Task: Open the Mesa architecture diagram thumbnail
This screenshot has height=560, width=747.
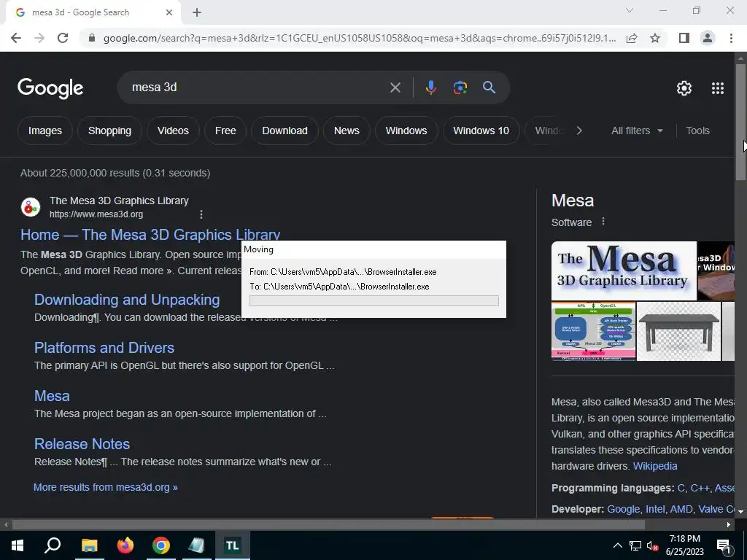Action: (594, 332)
